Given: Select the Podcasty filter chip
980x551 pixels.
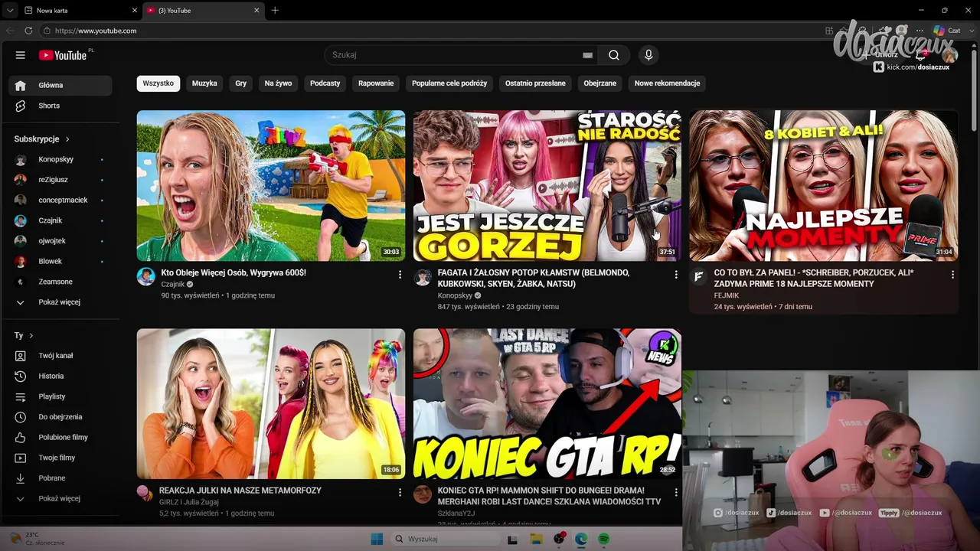Looking at the screenshot, I should [325, 83].
